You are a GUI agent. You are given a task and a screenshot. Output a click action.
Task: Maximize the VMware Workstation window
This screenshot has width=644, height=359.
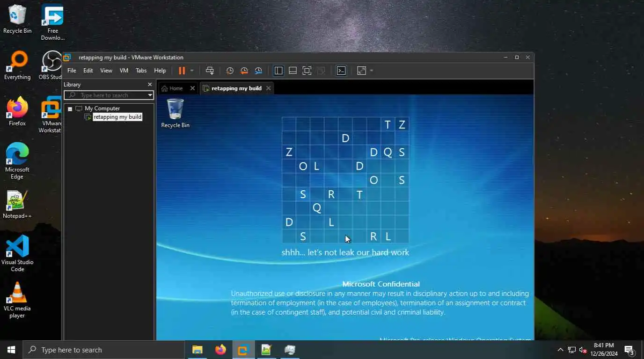click(x=517, y=57)
